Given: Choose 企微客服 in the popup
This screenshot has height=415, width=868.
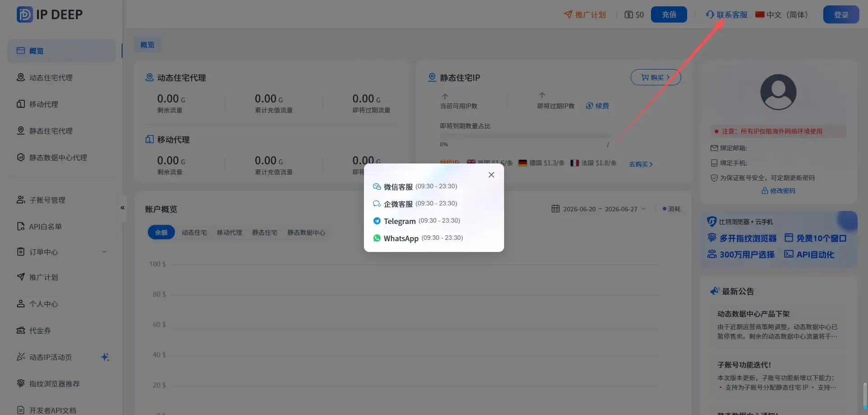Looking at the screenshot, I should tap(415, 204).
